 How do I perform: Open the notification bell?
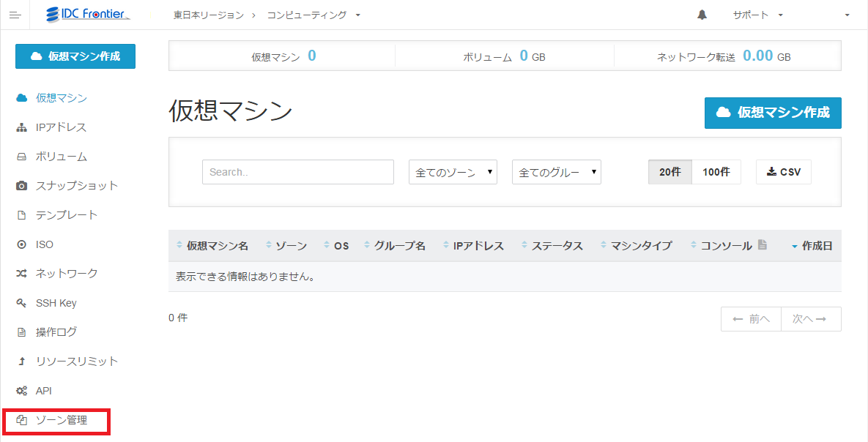pyautogui.click(x=702, y=15)
